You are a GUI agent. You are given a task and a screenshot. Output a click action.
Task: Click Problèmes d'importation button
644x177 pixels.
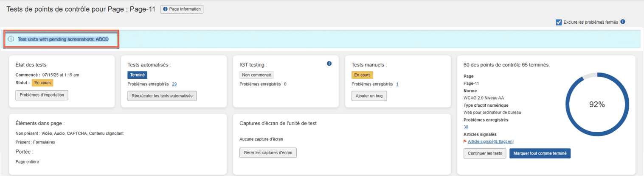point(42,95)
